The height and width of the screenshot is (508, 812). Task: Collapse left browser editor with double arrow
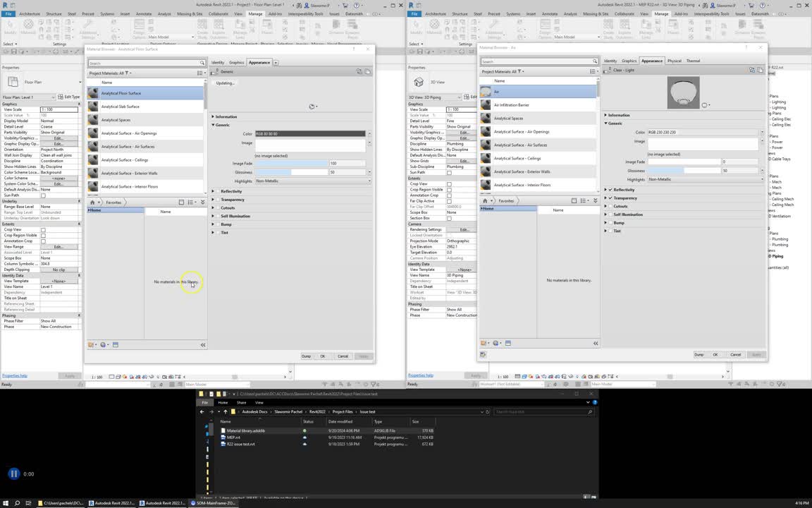click(203, 345)
